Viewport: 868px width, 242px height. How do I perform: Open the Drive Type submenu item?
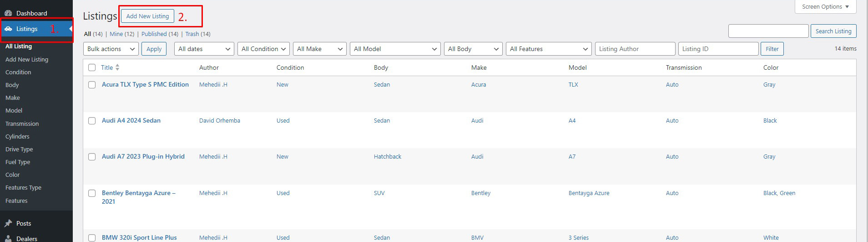pyautogui.click(x=19, y=149)
